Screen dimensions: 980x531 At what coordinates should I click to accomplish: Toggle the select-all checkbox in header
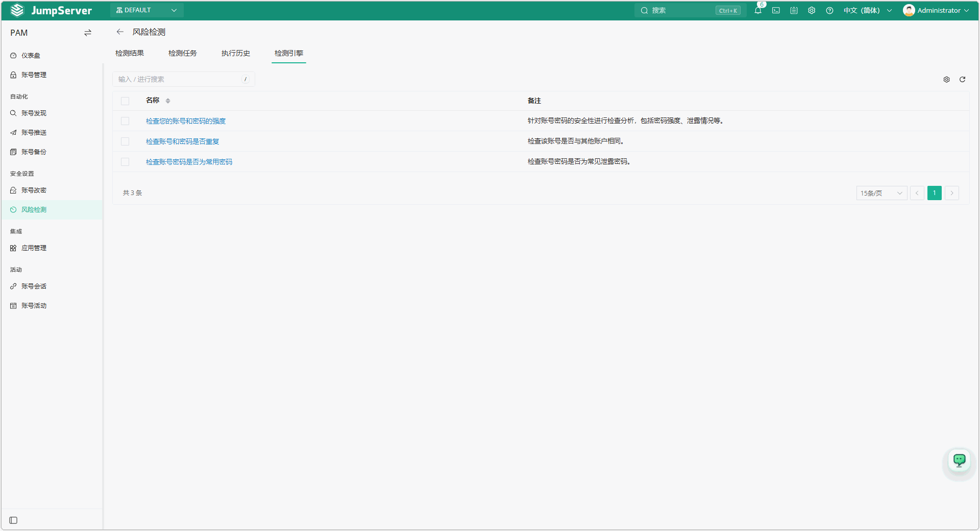coord(125,101)
